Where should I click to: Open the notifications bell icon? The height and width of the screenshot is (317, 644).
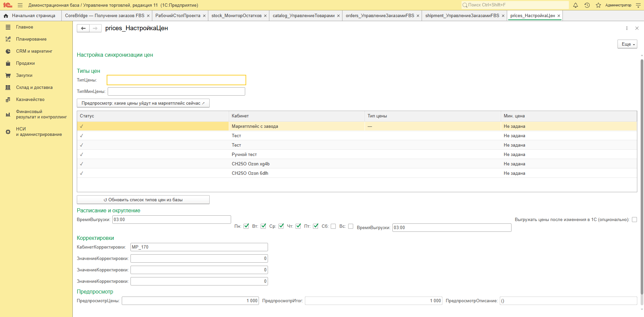coord(576,5)
